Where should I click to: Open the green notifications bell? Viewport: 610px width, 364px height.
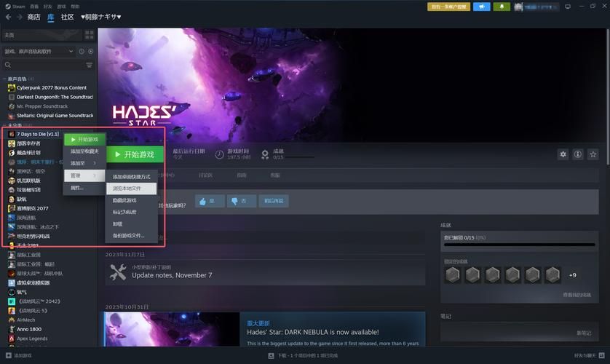tap(502, 7)
